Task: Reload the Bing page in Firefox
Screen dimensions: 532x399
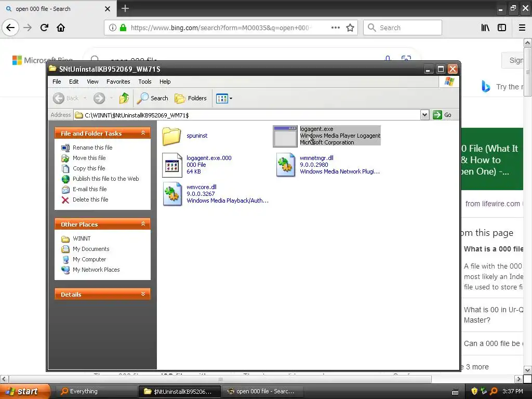Action: pos(44,28)
